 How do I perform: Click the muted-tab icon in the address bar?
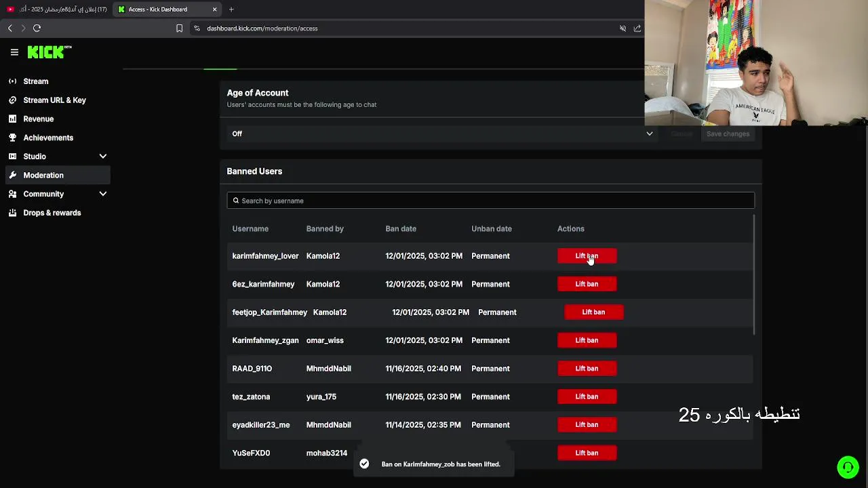pyautogui.click(x=623, y=28)
